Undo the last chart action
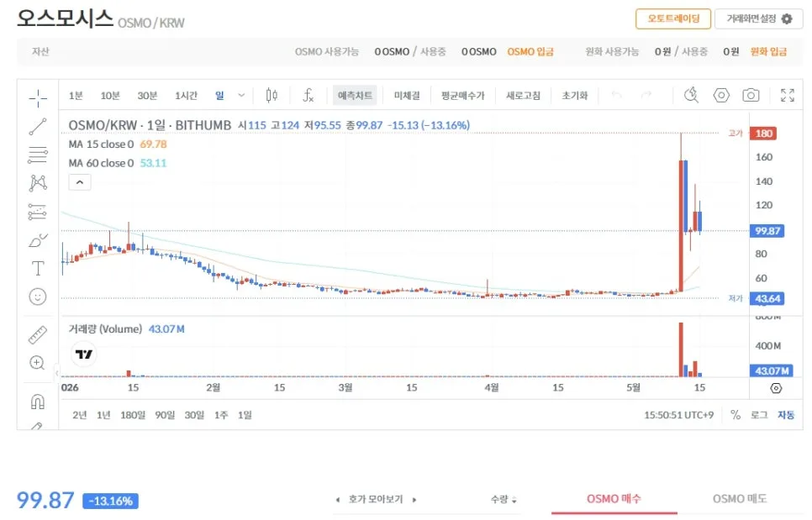812x520 pixels. coord(616,95)
